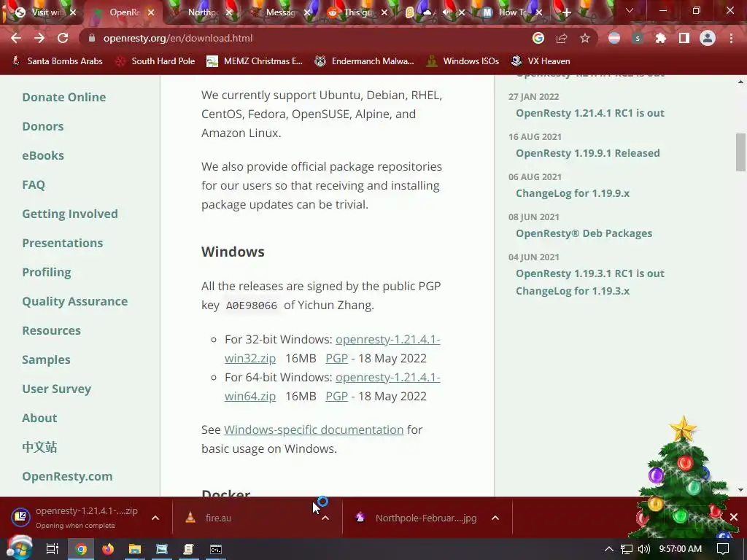Open eBooks sidebar link
The height and width of the screenshot is (560, 747).
(43, 155)
